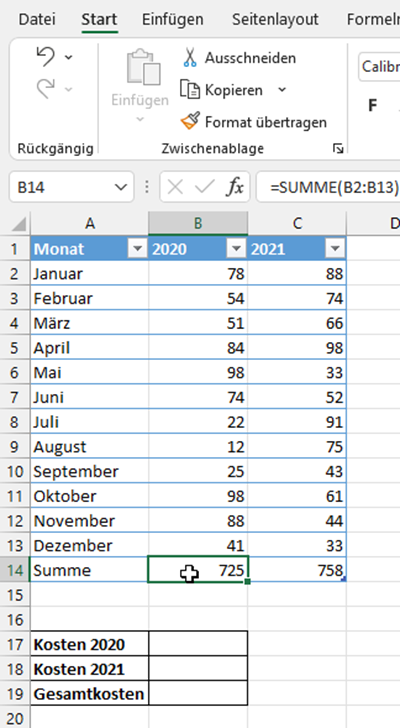Click the Ausschneiden scissors icon
The width and height of the screenshot is (400, 728).
[189, 58]
